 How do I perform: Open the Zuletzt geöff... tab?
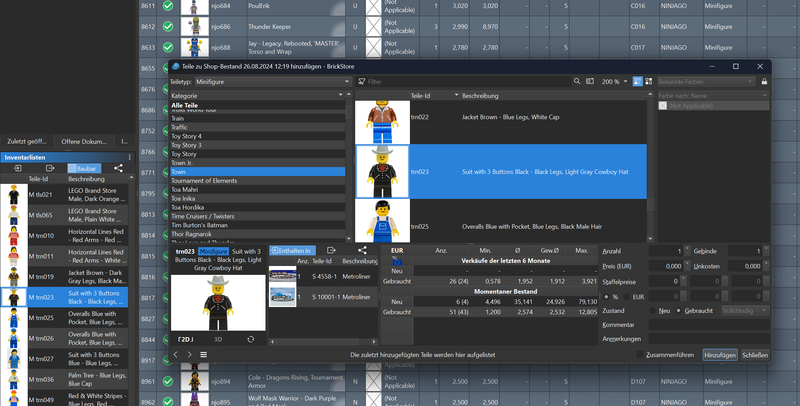pyautogui.click(x=27, y=141)
